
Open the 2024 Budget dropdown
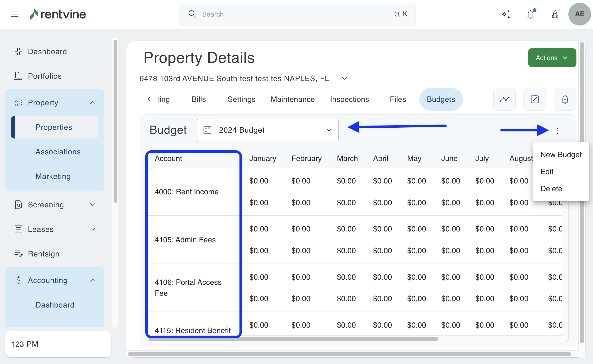point(267,130)
